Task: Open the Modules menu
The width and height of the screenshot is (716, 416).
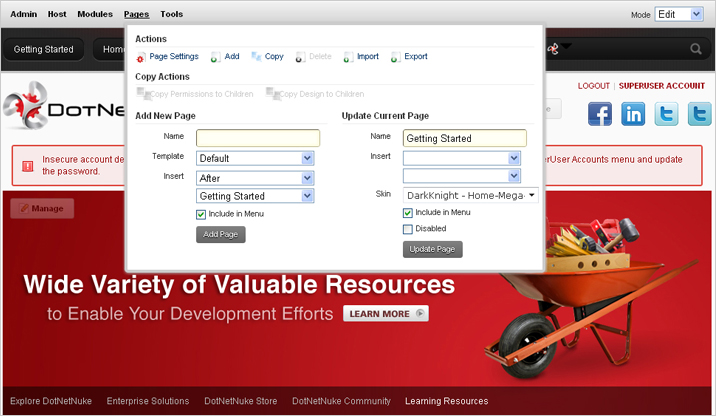Action: (95, 15)
